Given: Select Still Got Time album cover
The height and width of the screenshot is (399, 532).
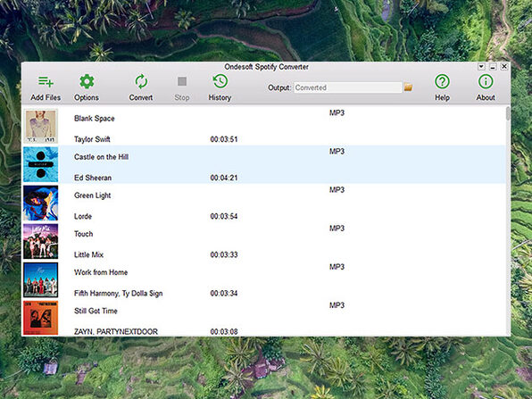Looking at the screenshot, I should tap(41, 318).
